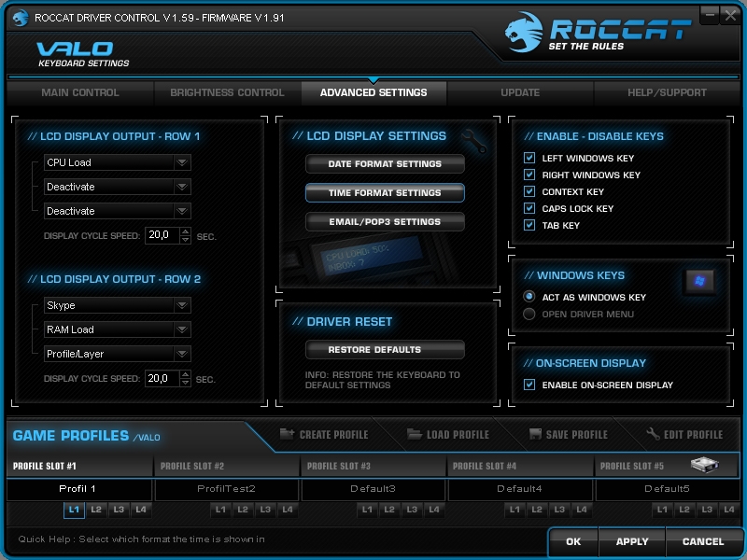This screenshot has height=560, width=747.
Task: Select layer L3 under ProfilTest2
Action: [x=265, y=510]
